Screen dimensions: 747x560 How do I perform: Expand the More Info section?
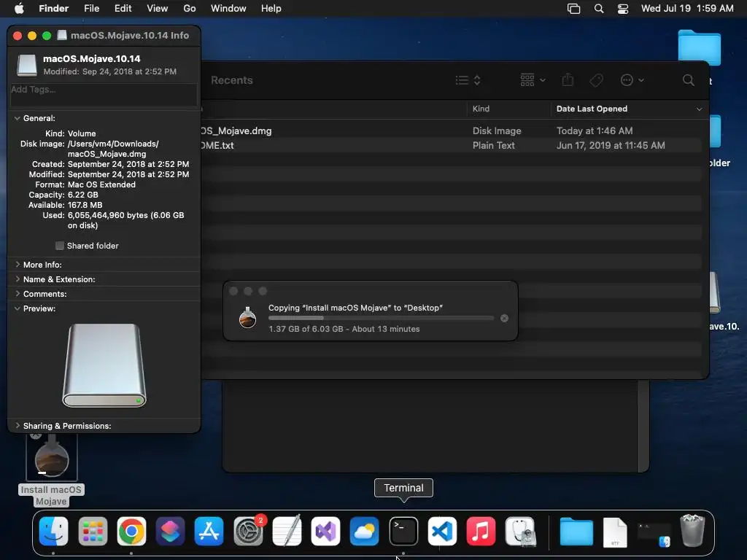18,264
